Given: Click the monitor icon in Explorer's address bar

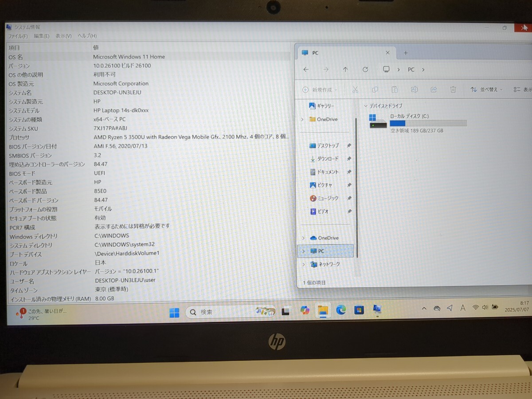Looking at the screenshot, I should click(x=386, y=70).
